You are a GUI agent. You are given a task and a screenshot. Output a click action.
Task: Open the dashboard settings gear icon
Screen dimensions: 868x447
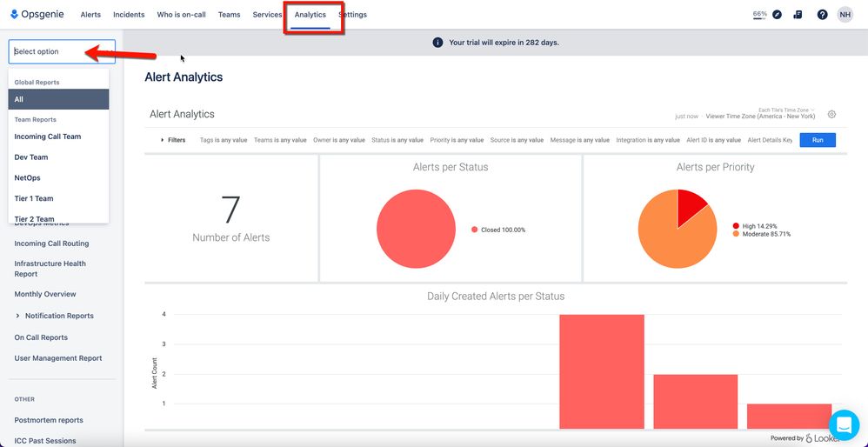coord(831,115)
